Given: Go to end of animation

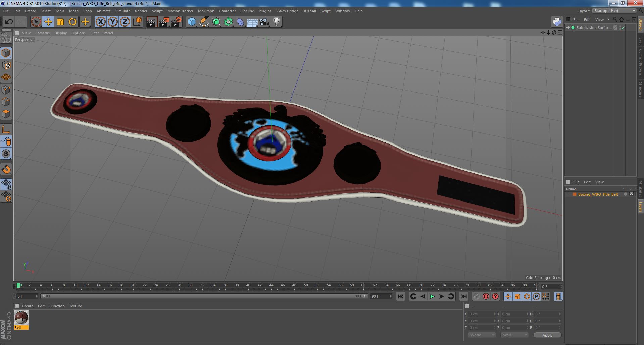Looking at the screenshot, I should pyautogui.click(x=463, y=296).
